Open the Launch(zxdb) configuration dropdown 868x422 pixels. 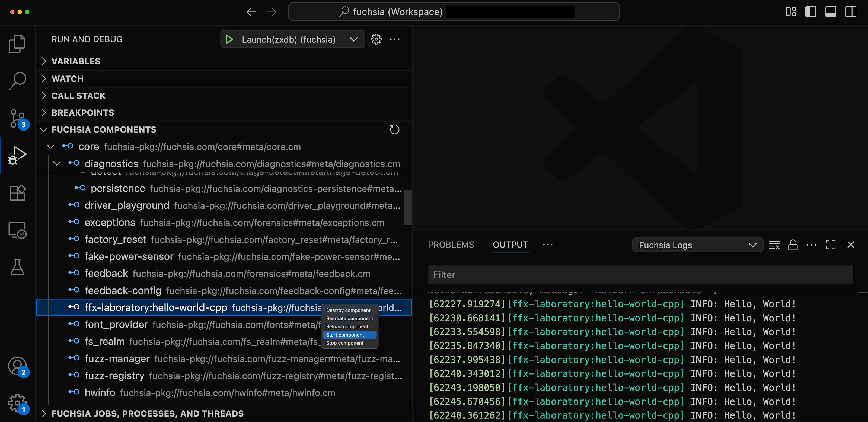click(x=353, y=39)
